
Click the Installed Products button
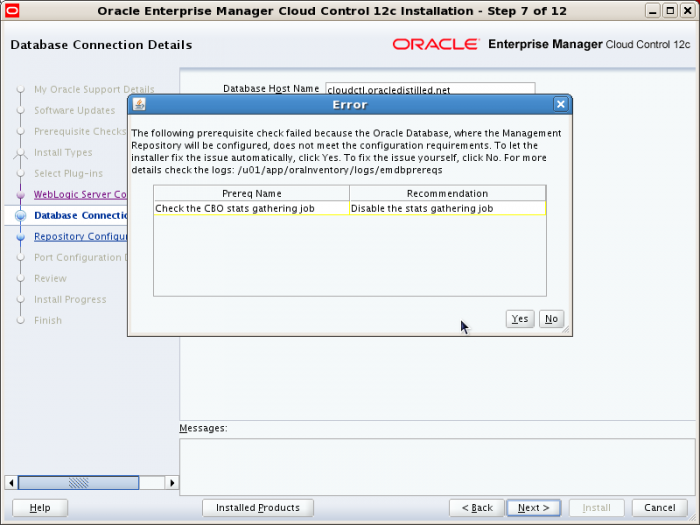tap(258, 508)
